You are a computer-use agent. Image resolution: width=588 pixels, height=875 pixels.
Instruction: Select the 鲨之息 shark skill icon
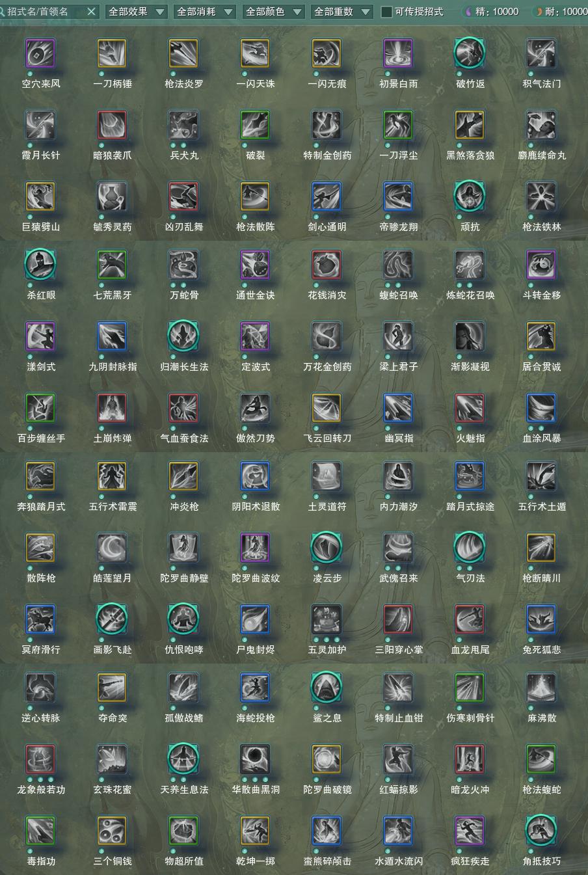[x=327, y=688]
